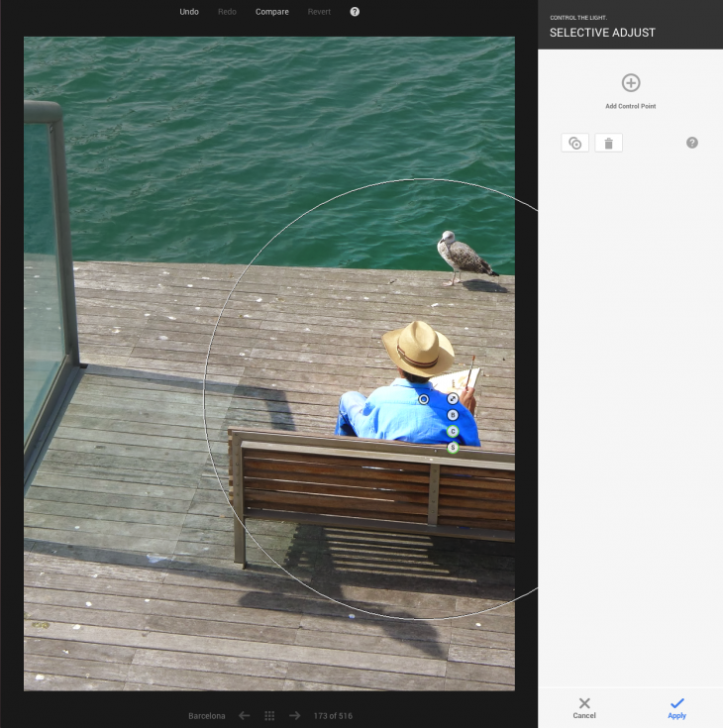Select the Contrast C handle
Image resolution: width=723 pixels, height=728 pixels.
click(x=453, y=431)
